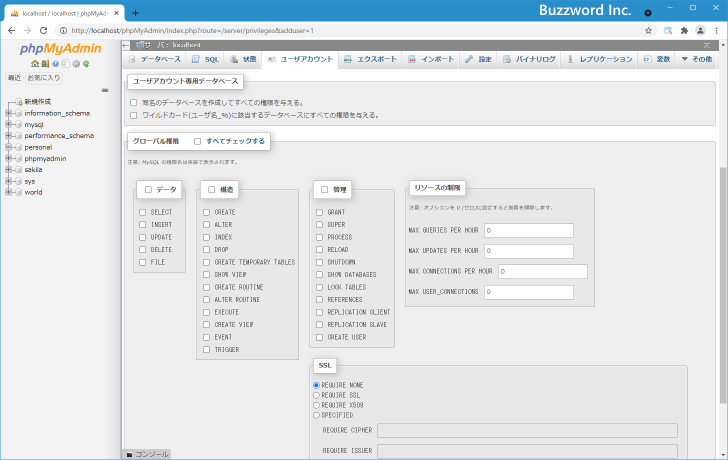Toggle すべてチェックする global checkbox
Viewport: 728px width, 460px height.
[x=197, y=141]
